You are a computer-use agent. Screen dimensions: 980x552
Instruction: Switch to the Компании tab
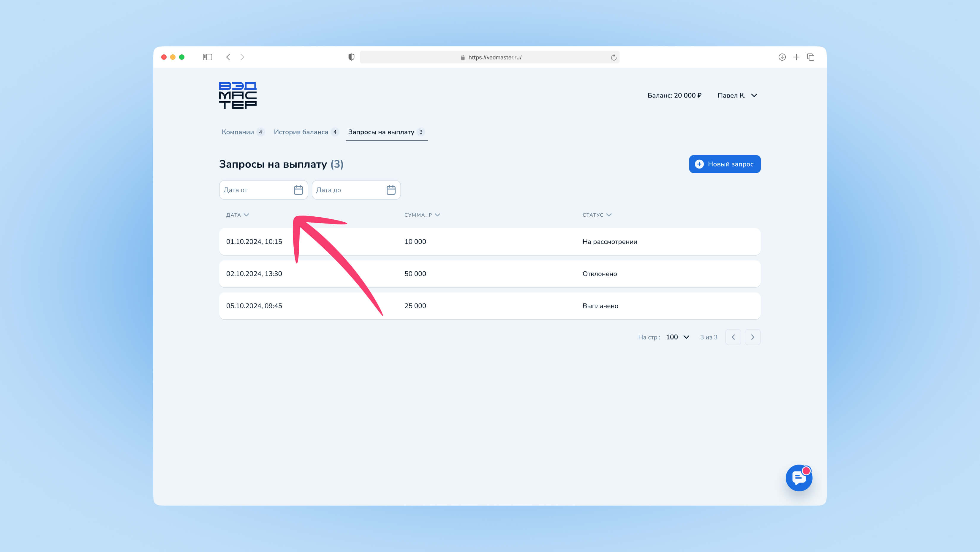238,132
